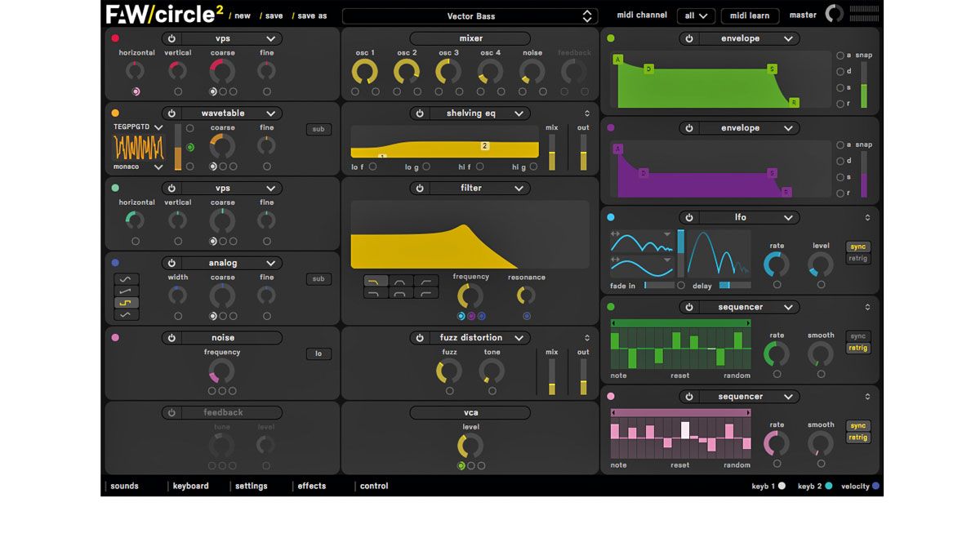Toggle retrig on pink sequencer
This screenshot has height=551, width=980.
[x=857, y=438]
